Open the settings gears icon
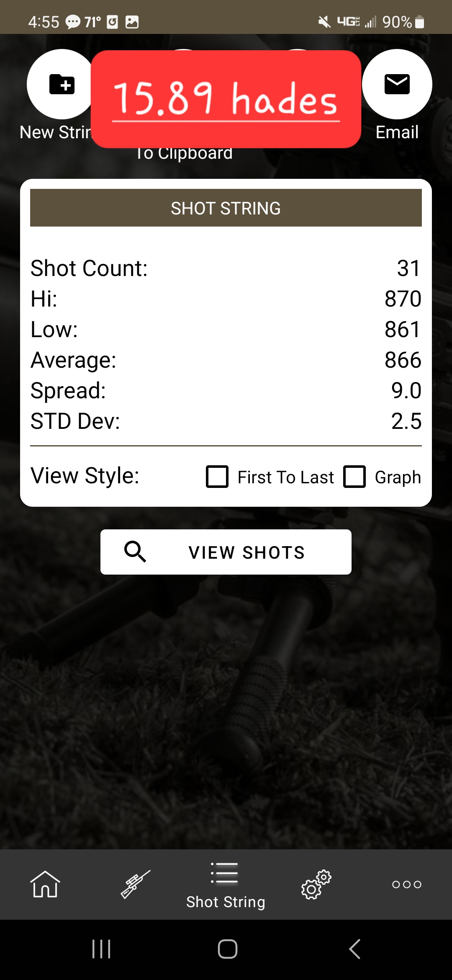Screen dimensions: 452x980 pos(316,884)
